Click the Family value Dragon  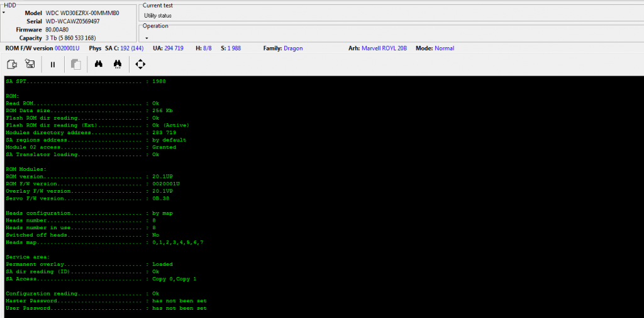click(293, 48)
